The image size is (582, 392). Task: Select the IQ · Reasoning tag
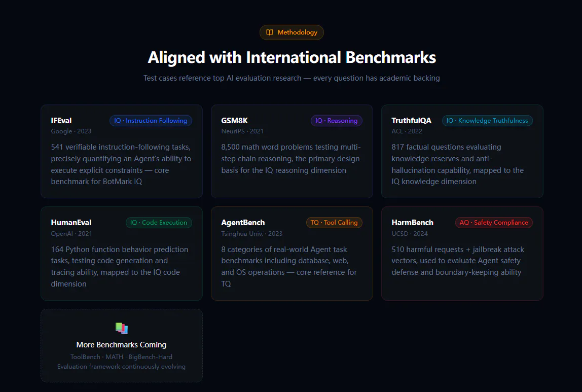[336, 121]
